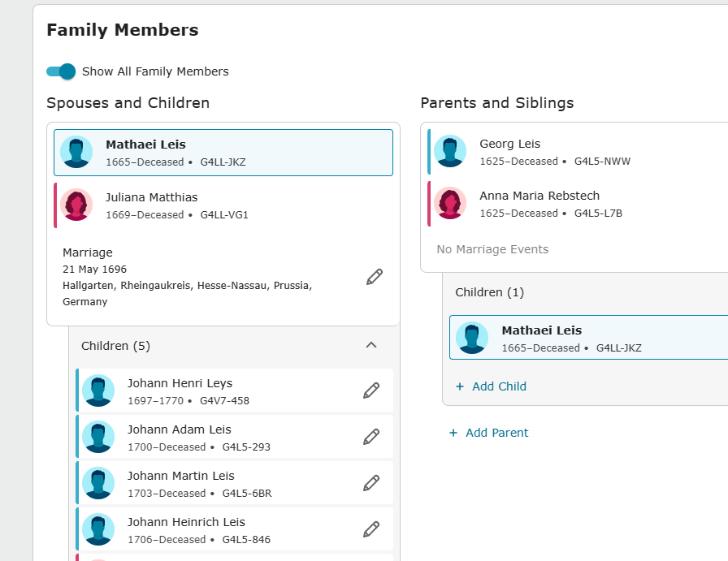The image size is (728, 561).
Task: Open Johann Heinrich Leis portrait icon
Action: [x=98, y=529]
